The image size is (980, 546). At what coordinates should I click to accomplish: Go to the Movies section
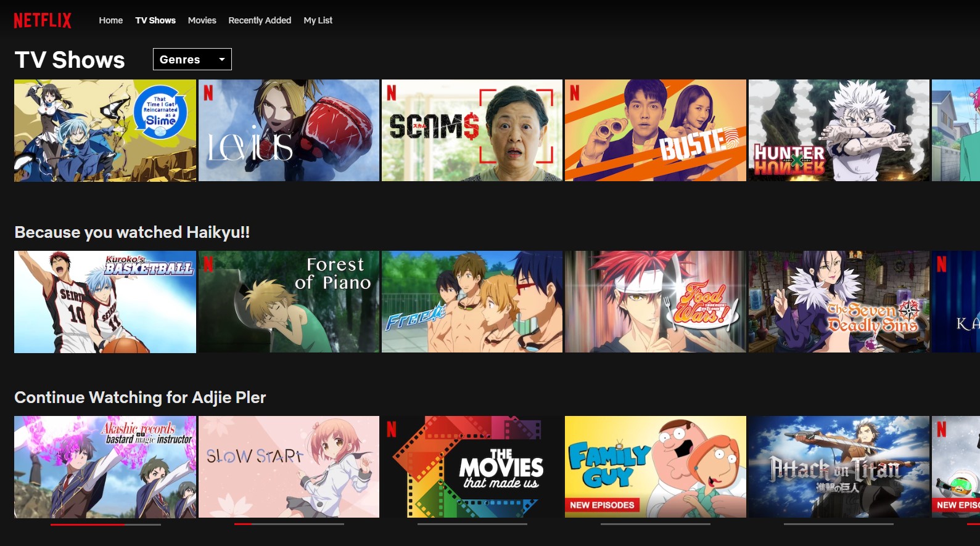(x=202, y=20)
